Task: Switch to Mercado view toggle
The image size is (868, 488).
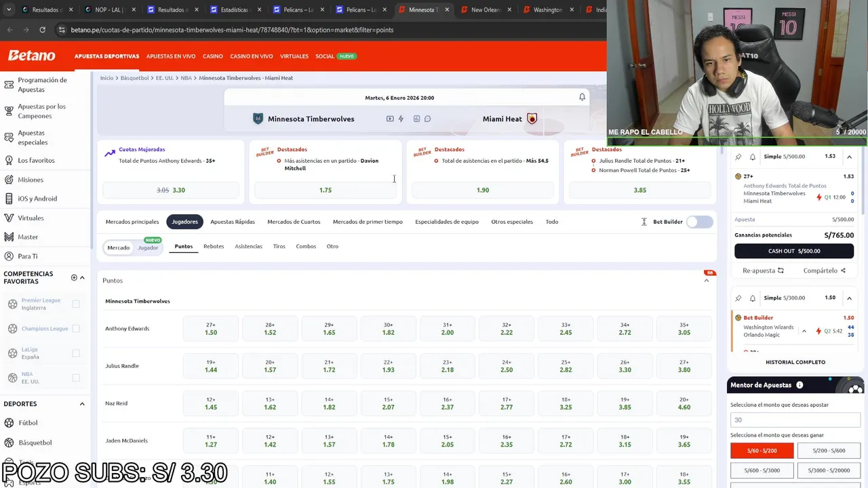Action: (x=118, y=247)
